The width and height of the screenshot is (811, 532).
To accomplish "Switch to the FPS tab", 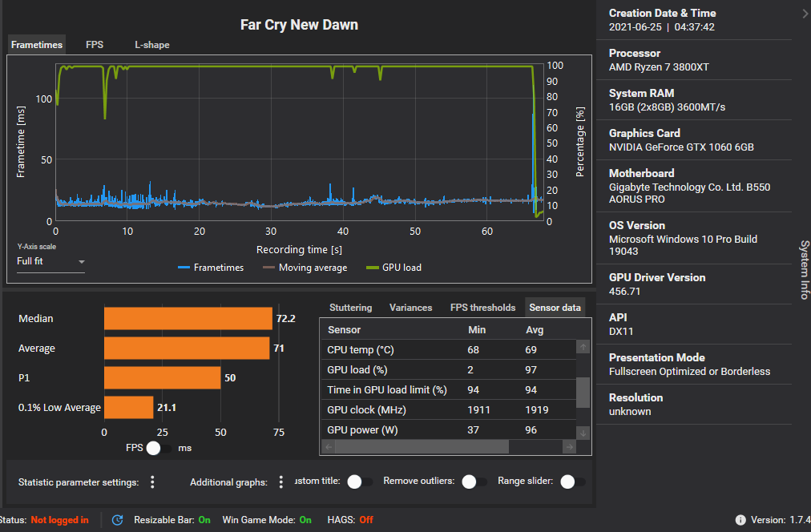I will tap(95, 45).
